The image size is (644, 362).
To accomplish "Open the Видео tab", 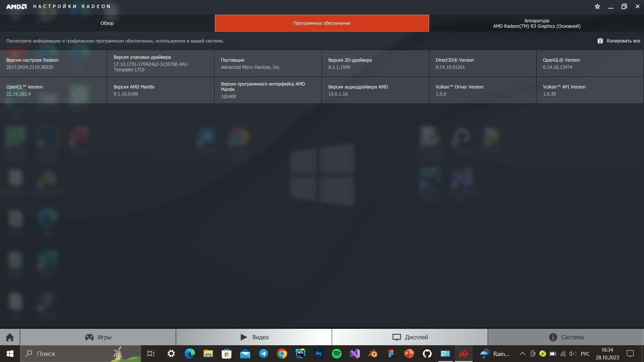I will click(x=254, y=337).
